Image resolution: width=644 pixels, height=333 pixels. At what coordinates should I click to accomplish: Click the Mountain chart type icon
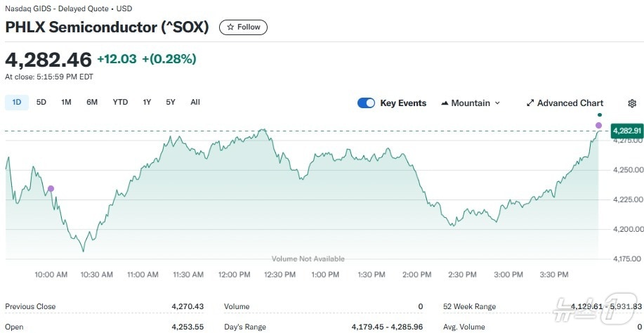pyautogui.click(x=445, y=103)
